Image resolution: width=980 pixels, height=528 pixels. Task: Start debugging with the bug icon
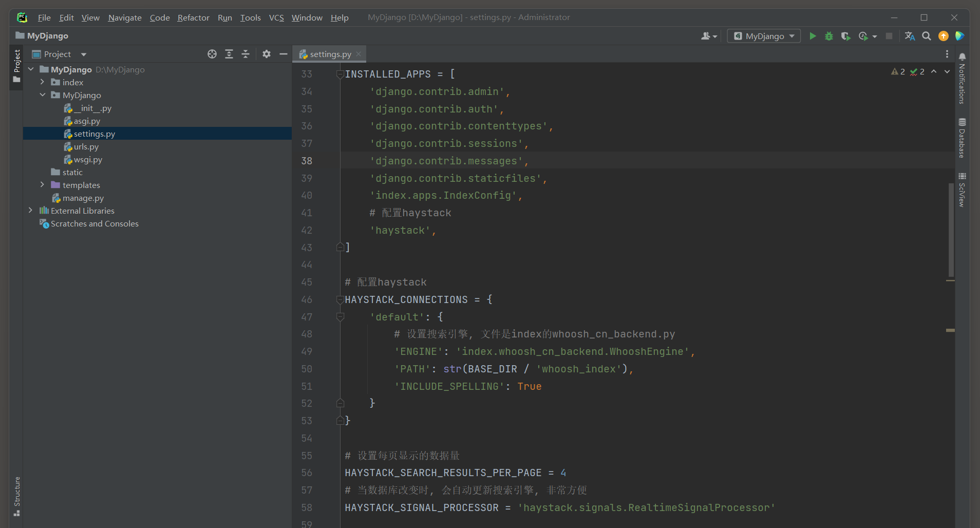click(x=828, y=36)
